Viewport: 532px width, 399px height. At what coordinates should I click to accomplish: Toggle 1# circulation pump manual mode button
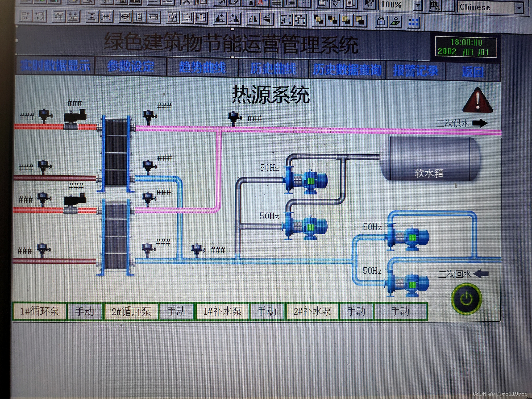[85, 311]
